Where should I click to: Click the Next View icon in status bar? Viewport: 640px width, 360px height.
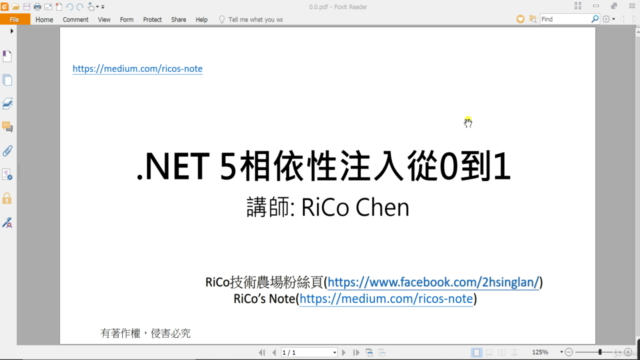382,352
